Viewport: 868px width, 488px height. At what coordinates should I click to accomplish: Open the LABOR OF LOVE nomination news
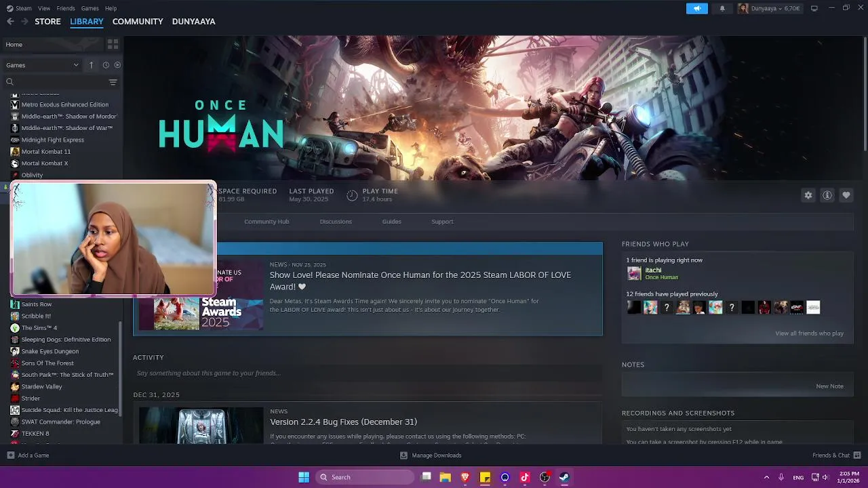coord(420,281)
